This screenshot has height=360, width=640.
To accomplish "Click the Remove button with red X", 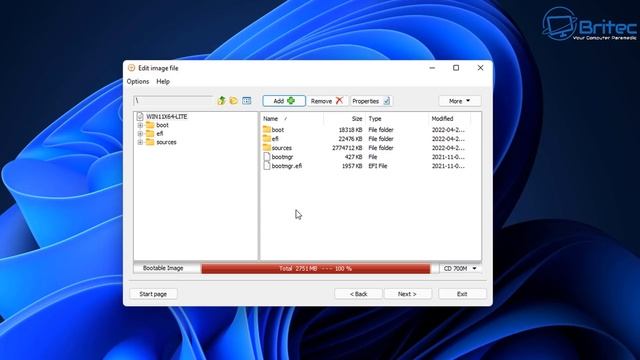I will 327,101.
